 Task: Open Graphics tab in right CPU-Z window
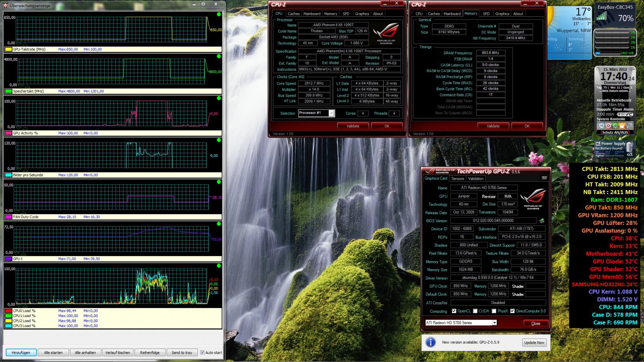pos(502,13)
